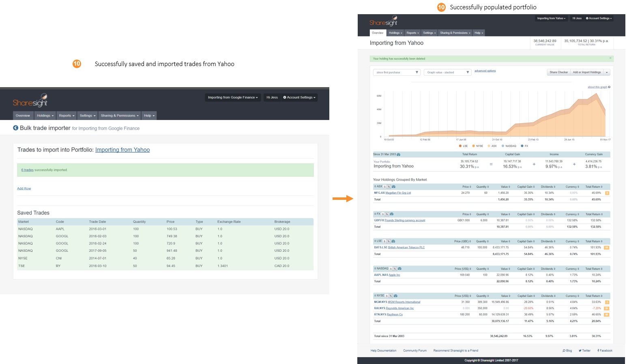
Task: Open the Holdings menu in left navigation bar
Action: tap(45, 116)
